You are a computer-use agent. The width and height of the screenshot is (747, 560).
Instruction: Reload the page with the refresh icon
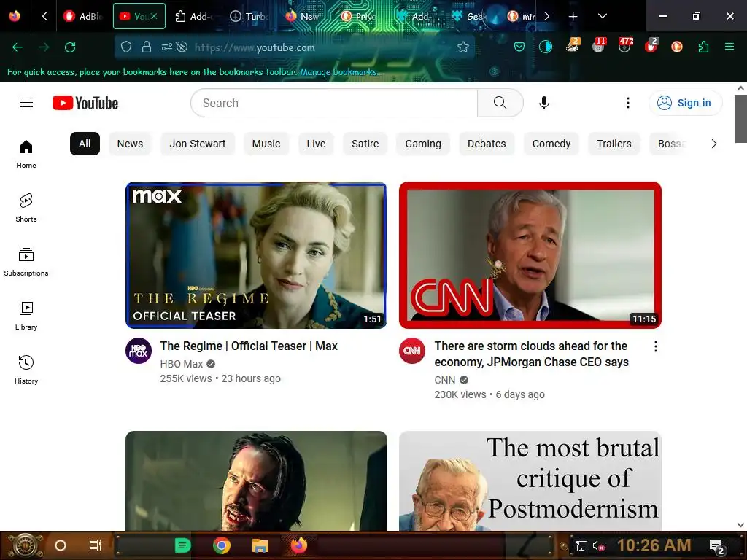70,47
